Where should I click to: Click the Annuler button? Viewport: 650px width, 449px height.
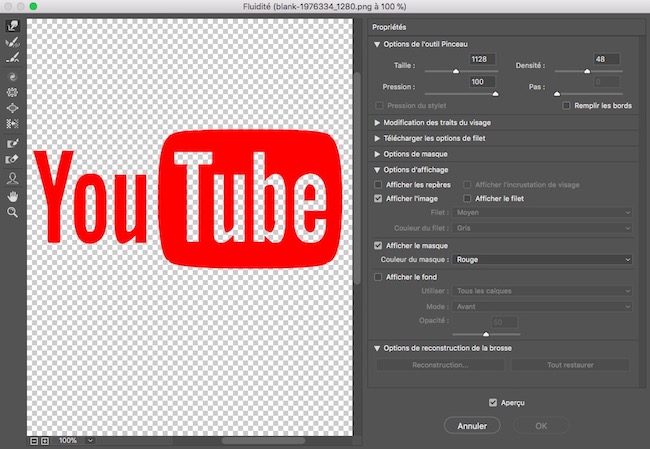[472, 426]
